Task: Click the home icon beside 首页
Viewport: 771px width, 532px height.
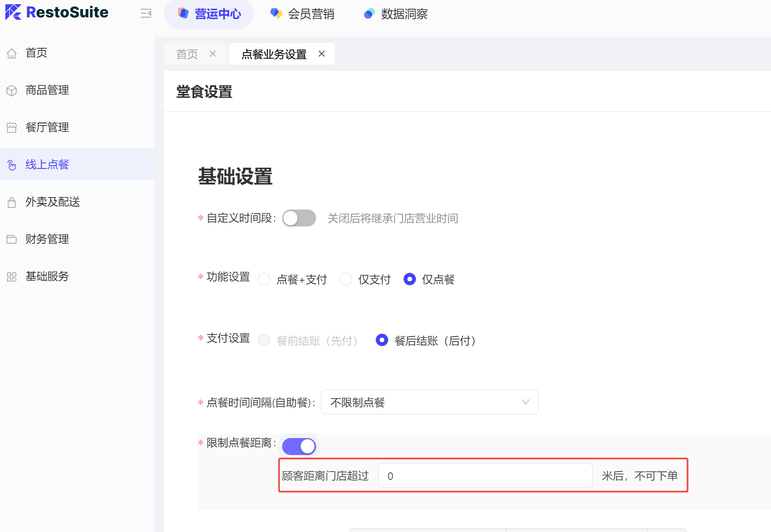Action: point(12,53)
